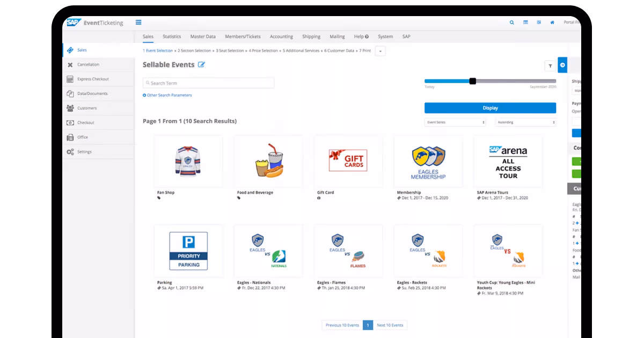This screenshot has width=644, height=338.
Task: Toggle the hamburger menu icon
Action: pyautogui.click(x=138, y=23)
